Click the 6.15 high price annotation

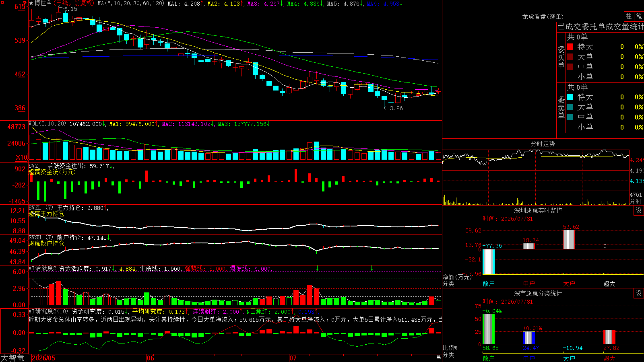[70, 9]
